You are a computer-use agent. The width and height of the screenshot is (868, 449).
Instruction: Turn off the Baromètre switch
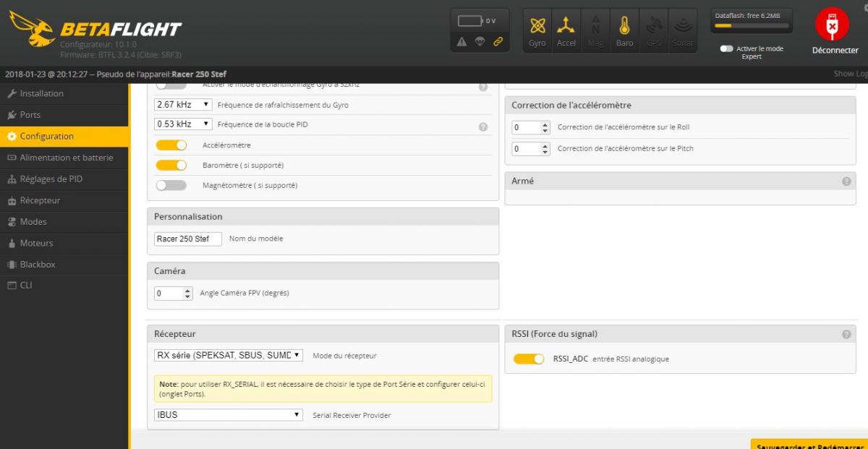click(x=171, y=166)
